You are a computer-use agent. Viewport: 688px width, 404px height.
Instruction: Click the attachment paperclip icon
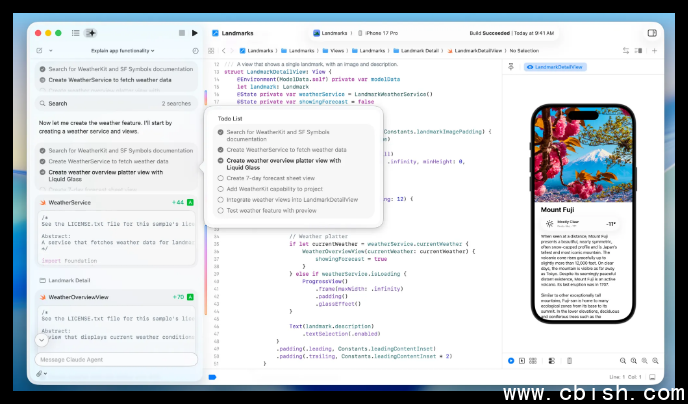coord(40,373)
